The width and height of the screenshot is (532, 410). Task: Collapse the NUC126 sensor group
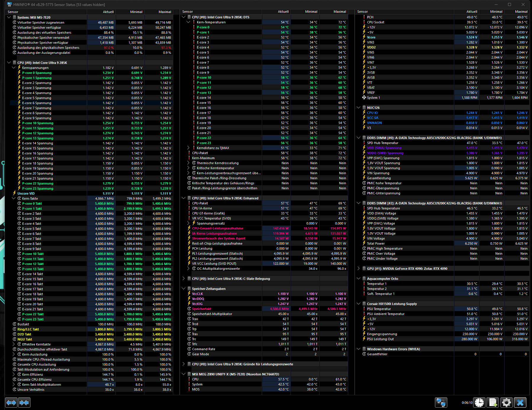pos(359,108)
